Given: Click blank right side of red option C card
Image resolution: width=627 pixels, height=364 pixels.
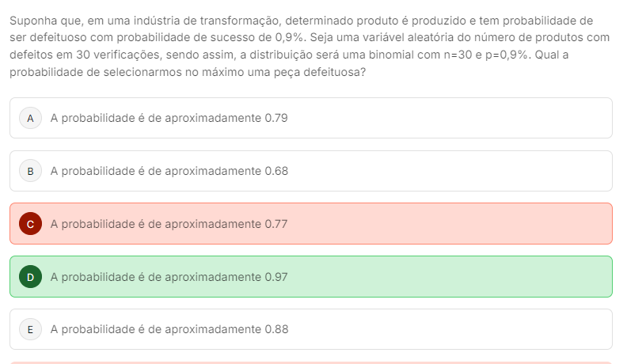Looking at the screenshot, I should click(475, 224).
